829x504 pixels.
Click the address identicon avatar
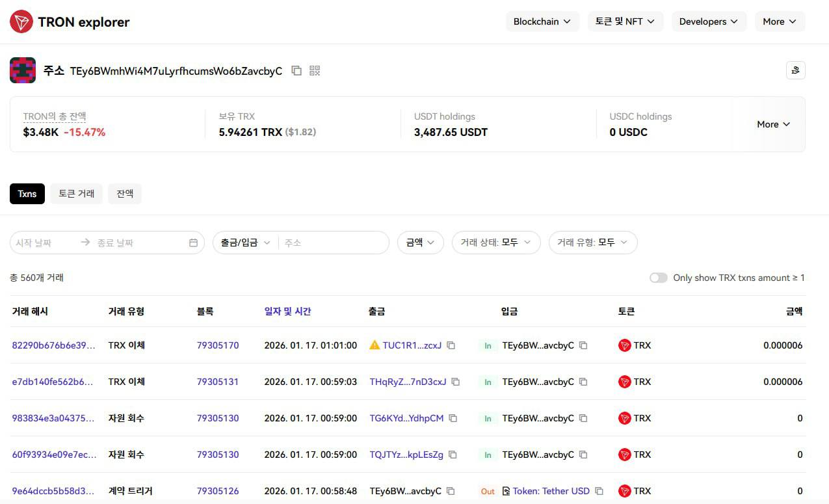pyautogui.click(x=23, y=70)
